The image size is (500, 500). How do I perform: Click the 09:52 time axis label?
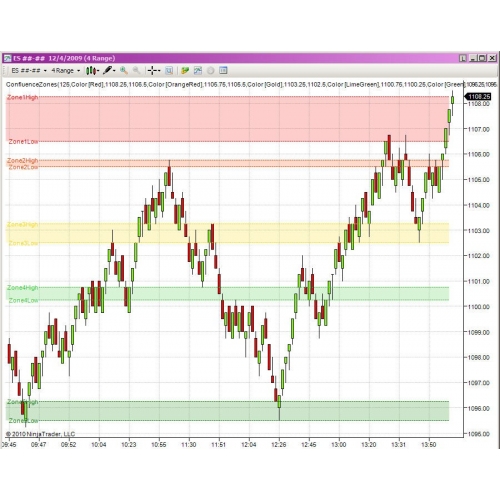tap(69, 444)
